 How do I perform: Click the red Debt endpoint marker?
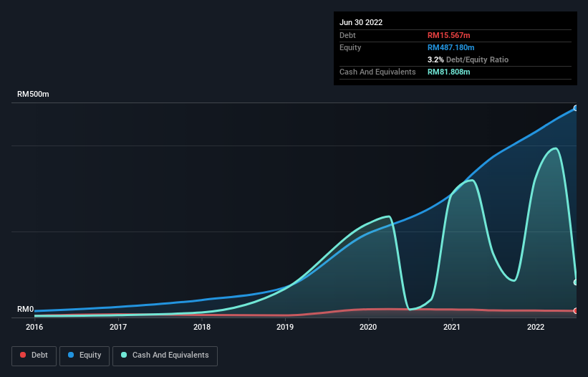coord(576,310)
